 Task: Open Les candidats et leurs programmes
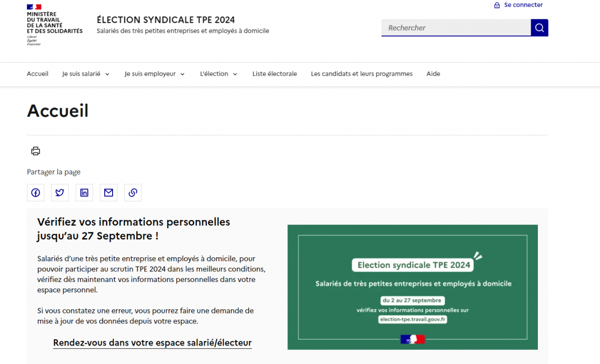(x=362, y=74)
